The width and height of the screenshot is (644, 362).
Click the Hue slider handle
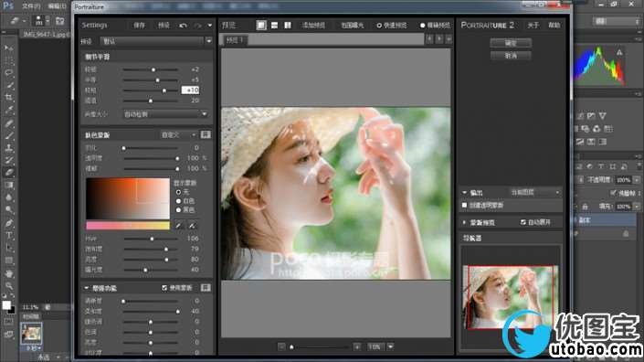[152, 239]
